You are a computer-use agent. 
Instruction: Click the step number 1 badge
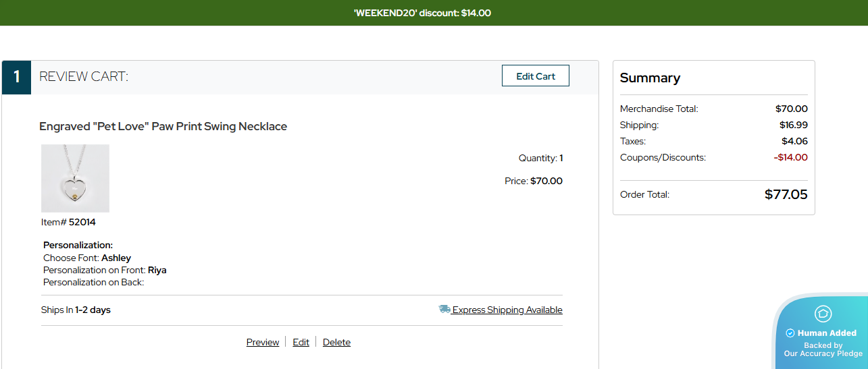pyautogui.click(x=16, y=77)
